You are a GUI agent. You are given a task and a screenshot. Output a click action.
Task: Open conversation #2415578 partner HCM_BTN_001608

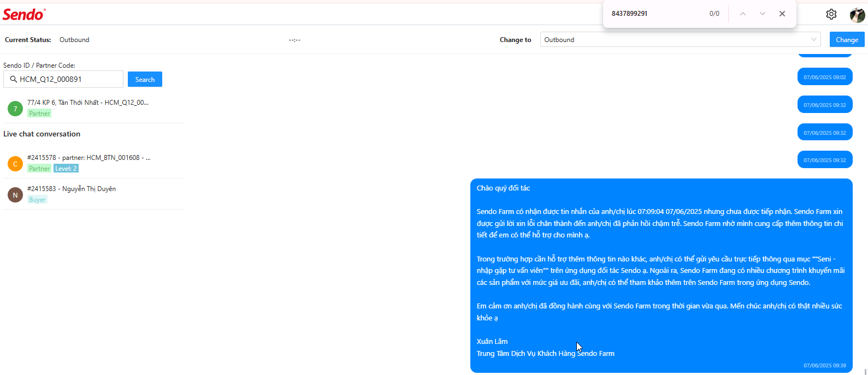[93, 163]
